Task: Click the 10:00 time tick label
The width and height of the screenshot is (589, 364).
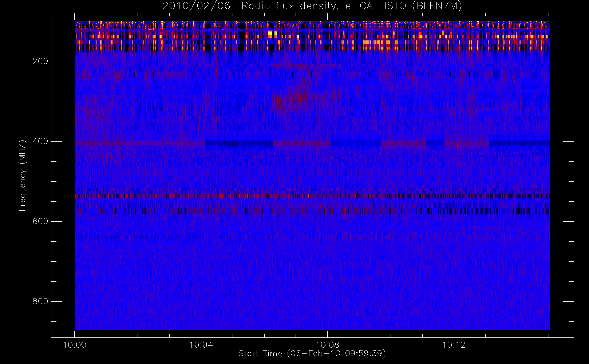Action: pyautogui.click(x=75, y=345)
